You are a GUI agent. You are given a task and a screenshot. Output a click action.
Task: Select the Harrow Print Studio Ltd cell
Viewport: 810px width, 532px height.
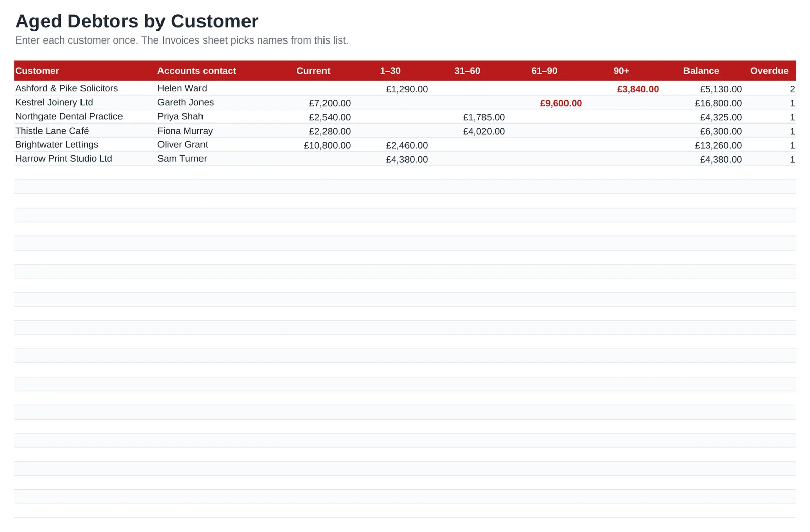(64, 158)
